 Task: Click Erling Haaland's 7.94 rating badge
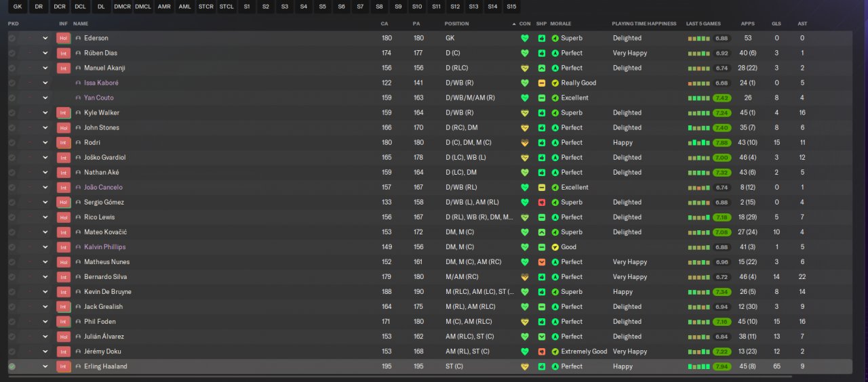click(x=721, y=366)
